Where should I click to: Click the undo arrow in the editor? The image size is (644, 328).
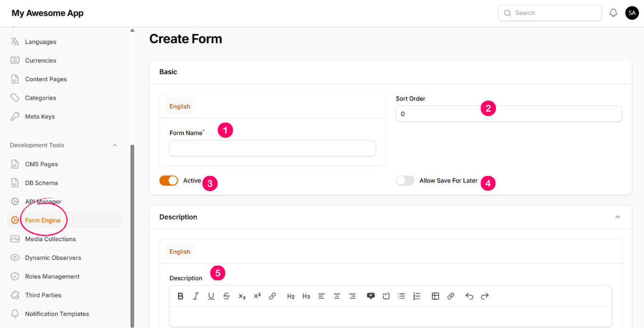(x=469, y=296)
